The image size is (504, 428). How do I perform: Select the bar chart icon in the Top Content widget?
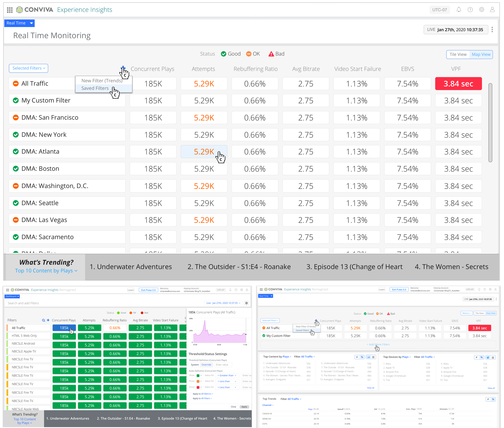[368, 357]
